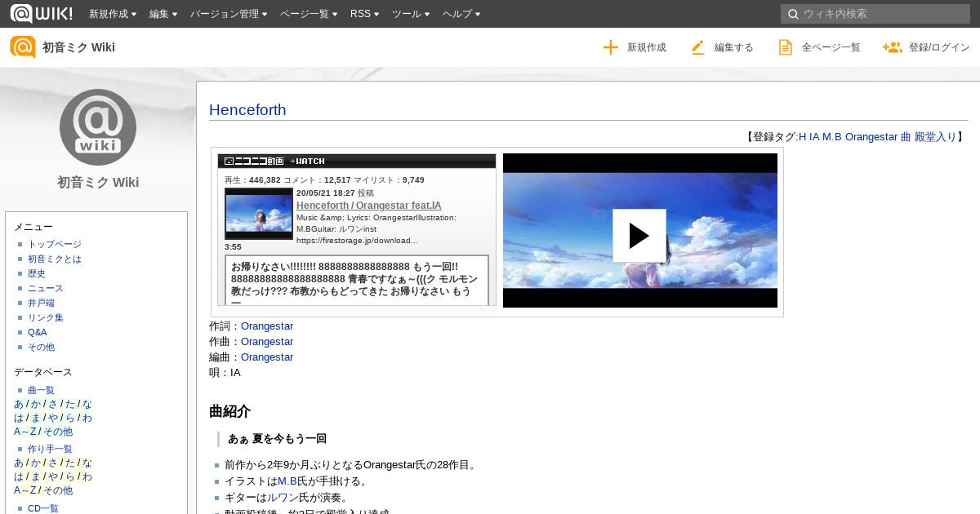Click the 3:55 video duration text
Screen dimensions: 980x514
pos(233,246)
